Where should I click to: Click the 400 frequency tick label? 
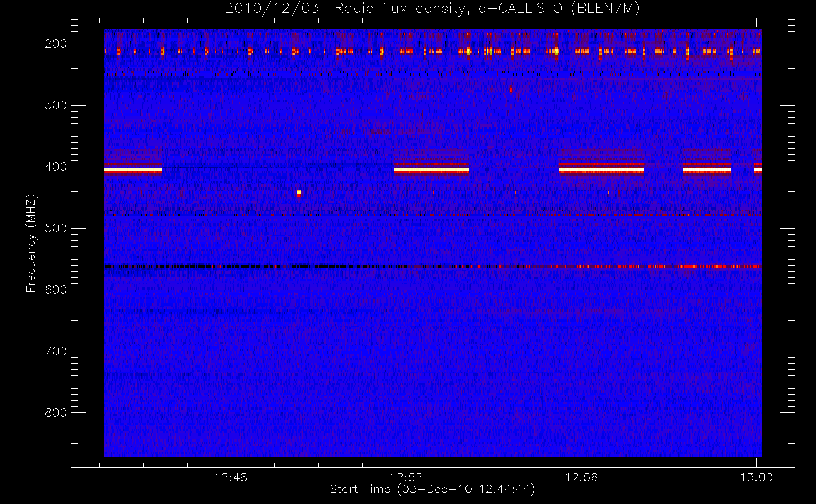(56, 167)
